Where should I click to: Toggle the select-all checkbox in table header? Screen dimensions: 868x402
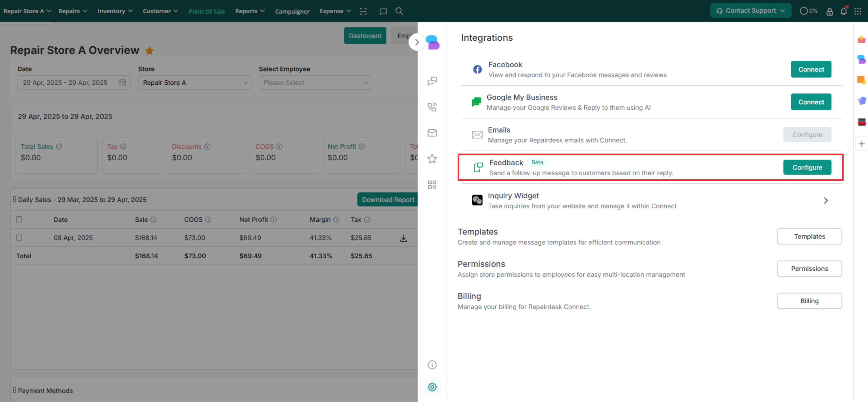pyautogui.click(x=19, y=219)
